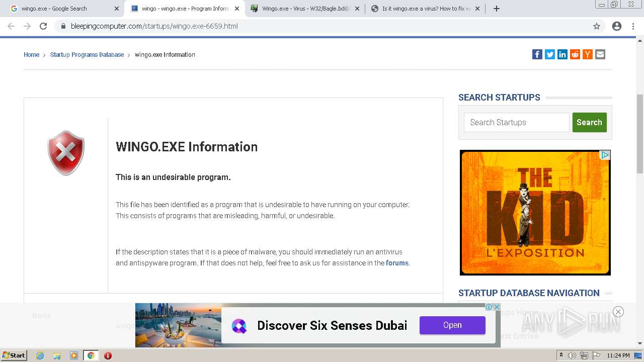Click red Opera-style taskbar icon
The height and width of the screenshot is (362, 644).
click(x=108, y=355)
